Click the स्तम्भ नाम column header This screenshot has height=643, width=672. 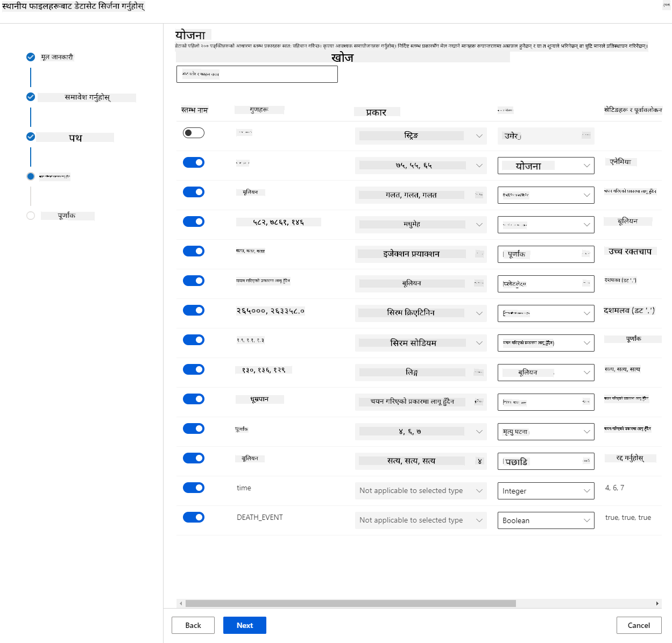tap(195, 110)
